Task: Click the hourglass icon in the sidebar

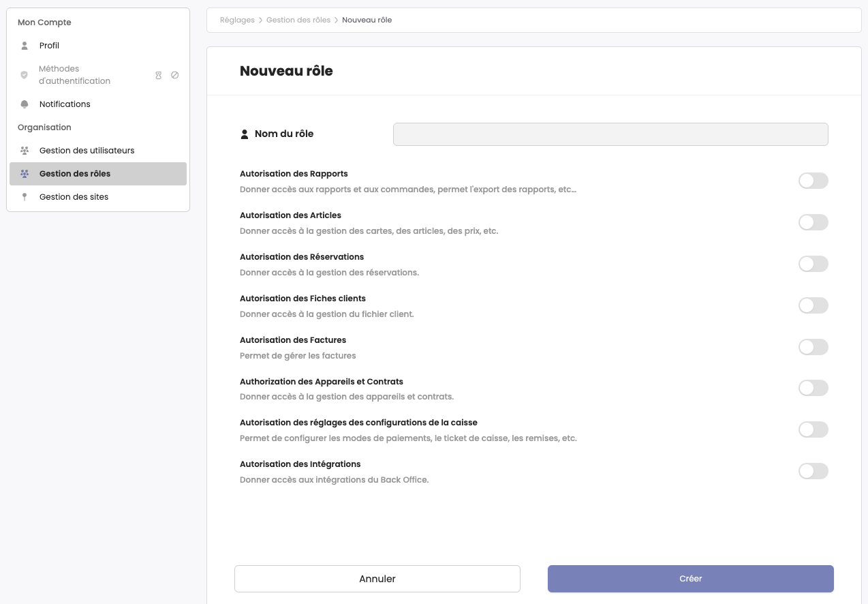Action: click(159, 75)
